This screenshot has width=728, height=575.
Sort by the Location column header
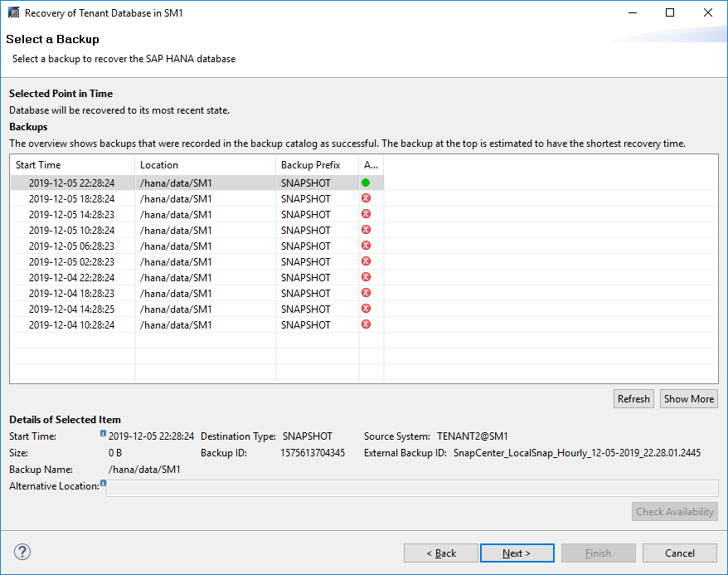point(205,165)
